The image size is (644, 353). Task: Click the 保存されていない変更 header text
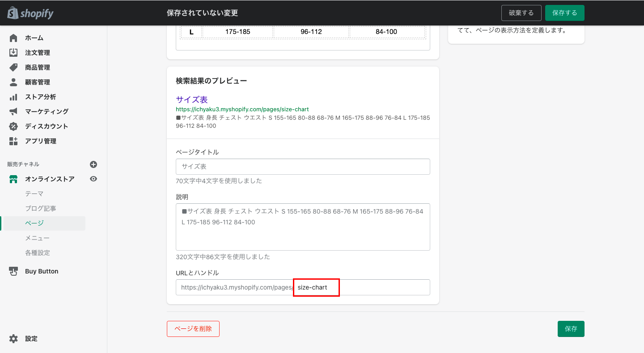point(202,13)
